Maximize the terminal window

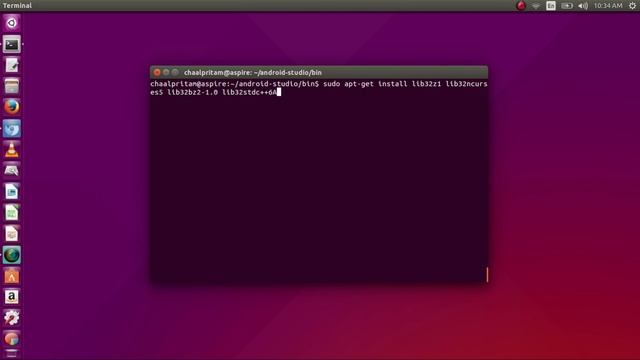click(x=175, y=72)
